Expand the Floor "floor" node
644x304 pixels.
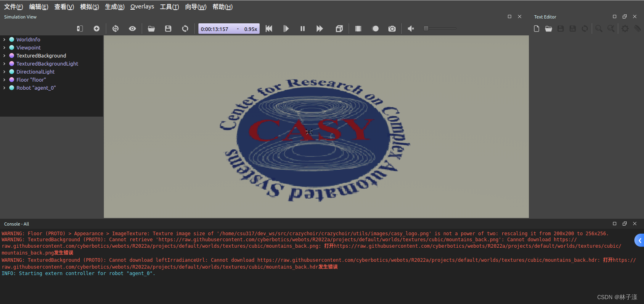4,80
